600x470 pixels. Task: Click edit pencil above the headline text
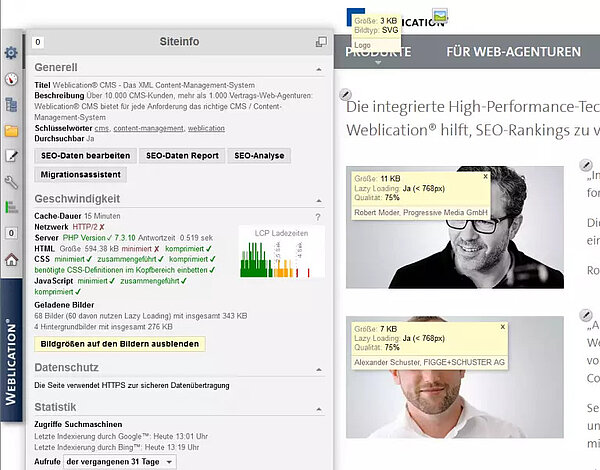point(345,94)
